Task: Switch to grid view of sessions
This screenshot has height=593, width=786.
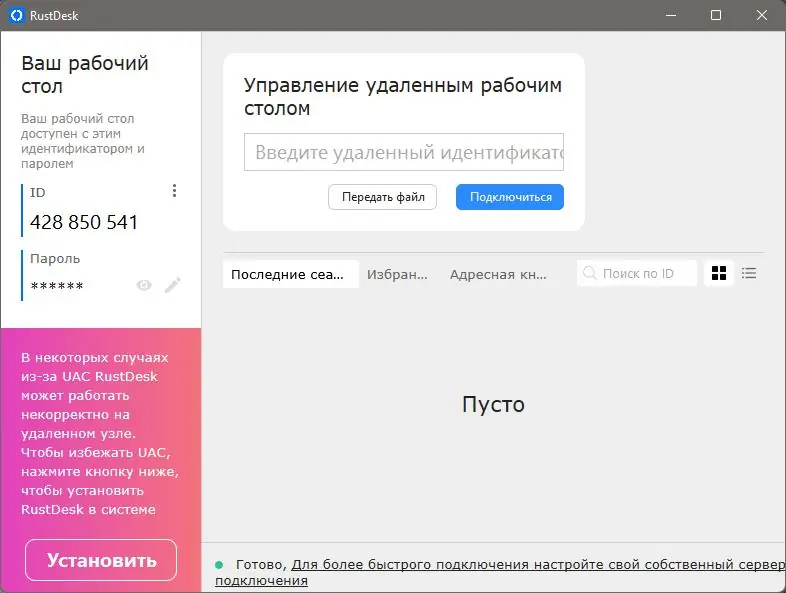Action: click(719, 273)
